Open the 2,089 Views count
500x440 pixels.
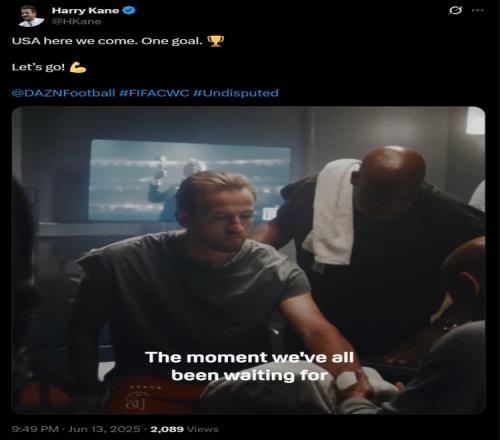pos(184,429)
